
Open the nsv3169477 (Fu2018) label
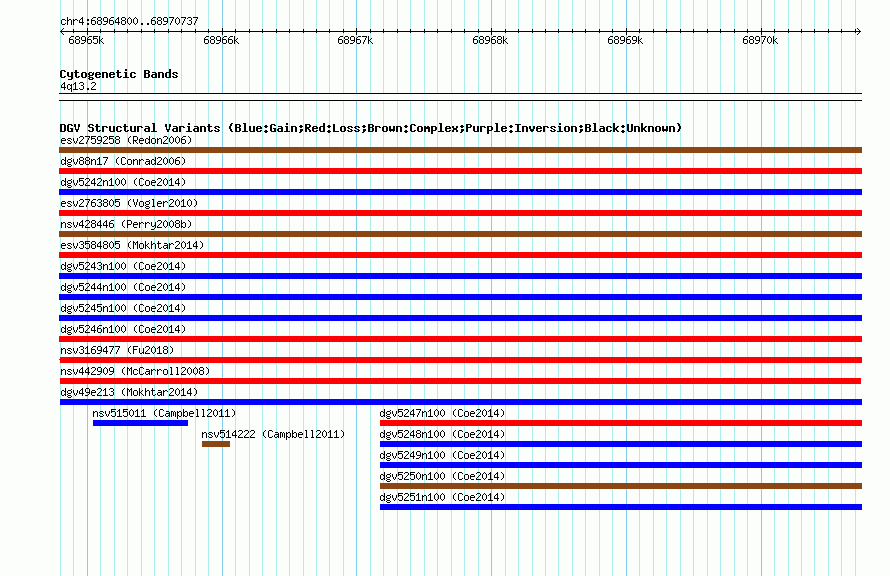click(x=117, y=350)
